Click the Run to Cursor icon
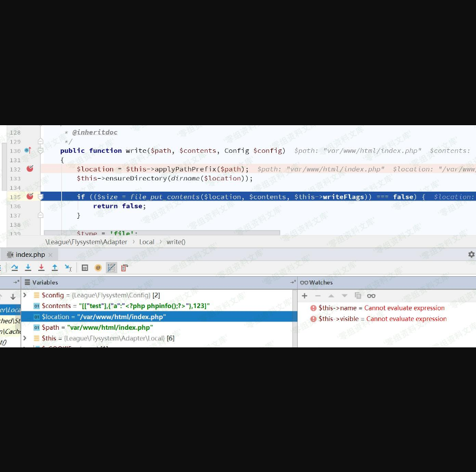The height and width of the screenshot is (472, 476). [x=68, y=268]
